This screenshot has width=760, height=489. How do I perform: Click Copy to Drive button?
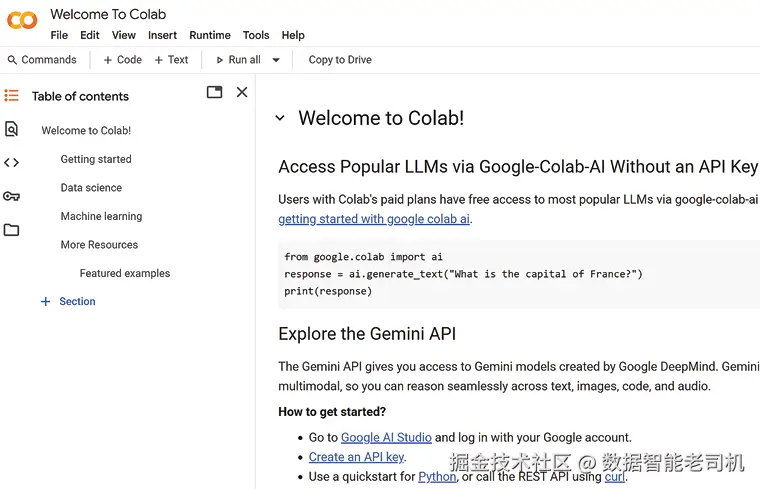point(340,60)
